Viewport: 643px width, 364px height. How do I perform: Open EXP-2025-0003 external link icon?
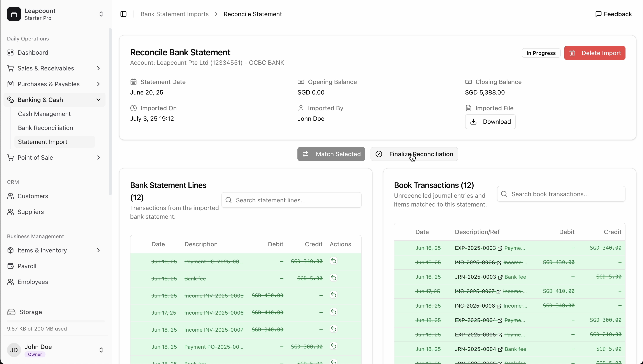[x=500, y=248]
